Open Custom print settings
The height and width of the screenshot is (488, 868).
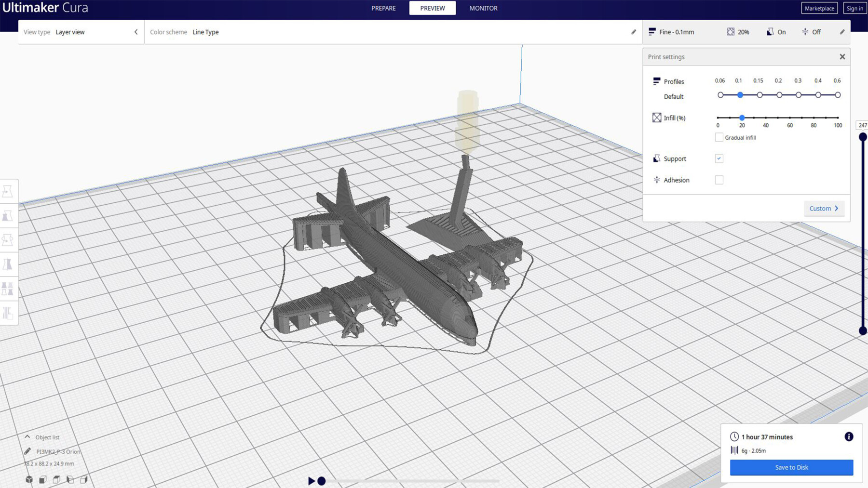click(824, 208)
